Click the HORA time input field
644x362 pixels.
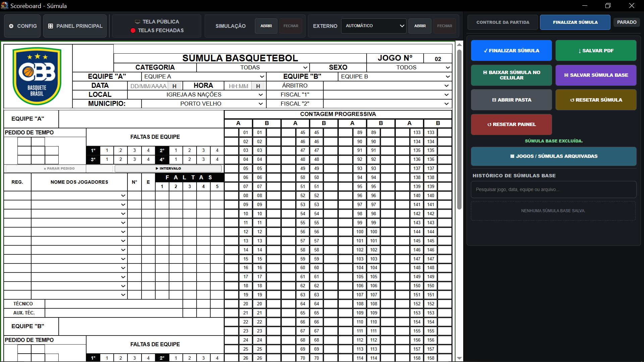[238, 86]
